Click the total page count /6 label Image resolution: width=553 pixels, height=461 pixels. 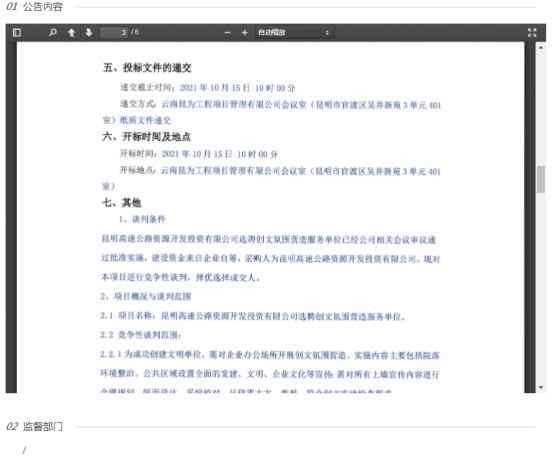point(135,32)
